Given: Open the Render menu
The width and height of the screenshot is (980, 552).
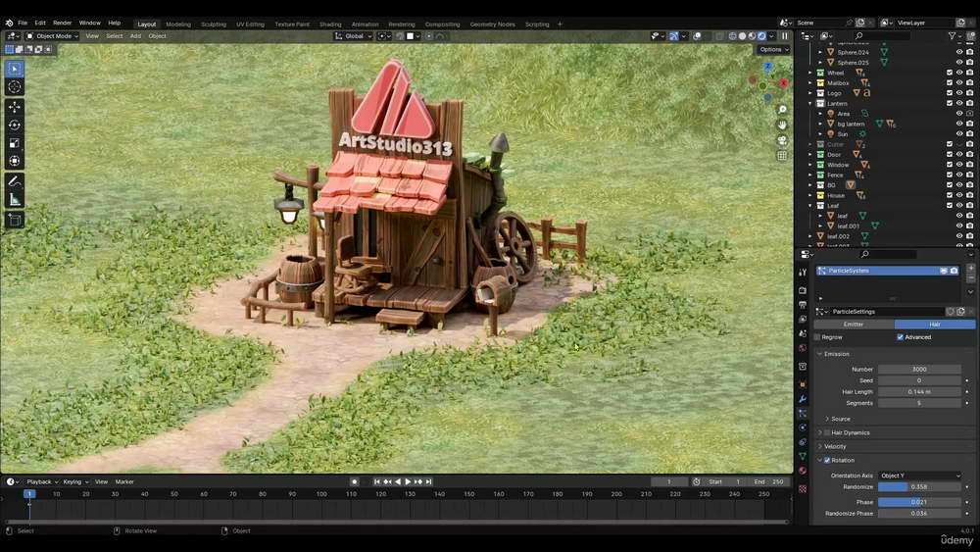Looking at the screenshot, I should 62,24.
